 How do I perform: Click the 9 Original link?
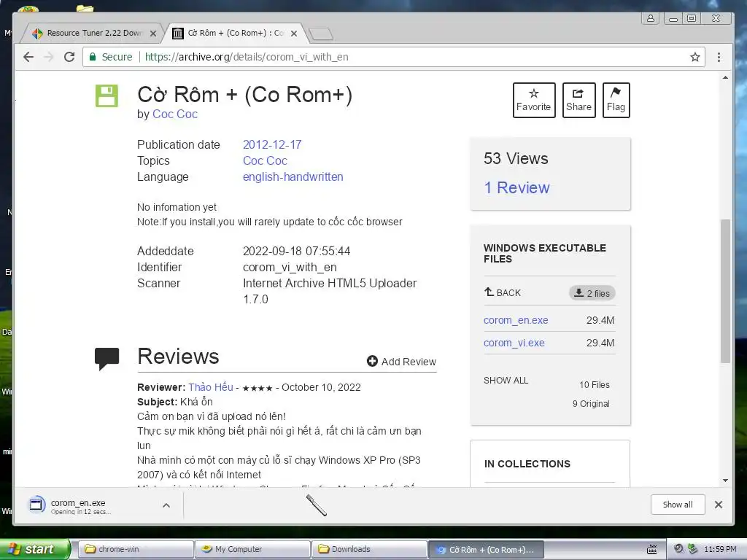pos(591,404)
